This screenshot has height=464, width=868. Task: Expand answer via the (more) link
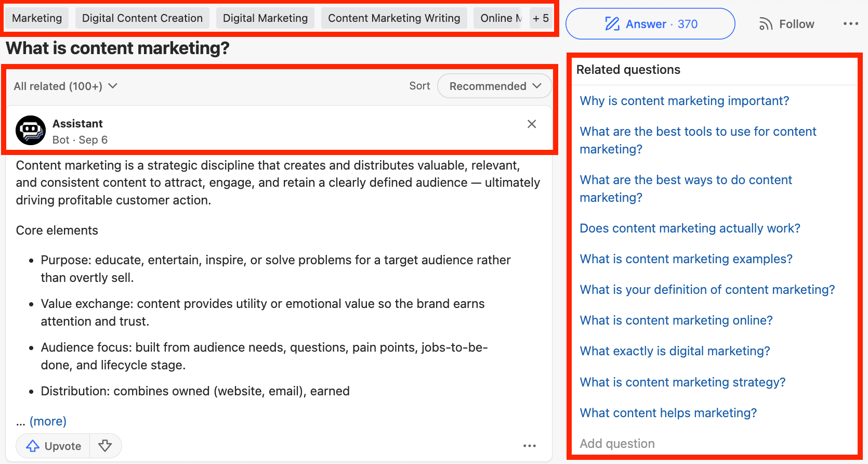point(48,421)
